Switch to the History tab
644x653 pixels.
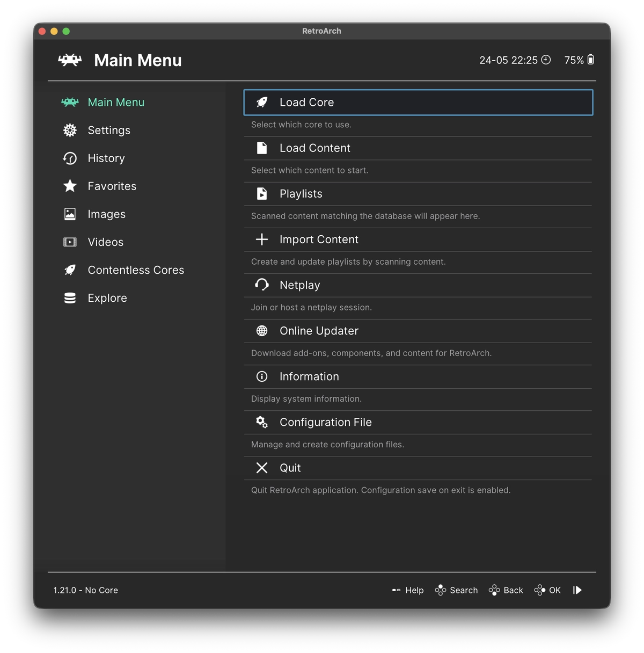(x=106, y=158)
